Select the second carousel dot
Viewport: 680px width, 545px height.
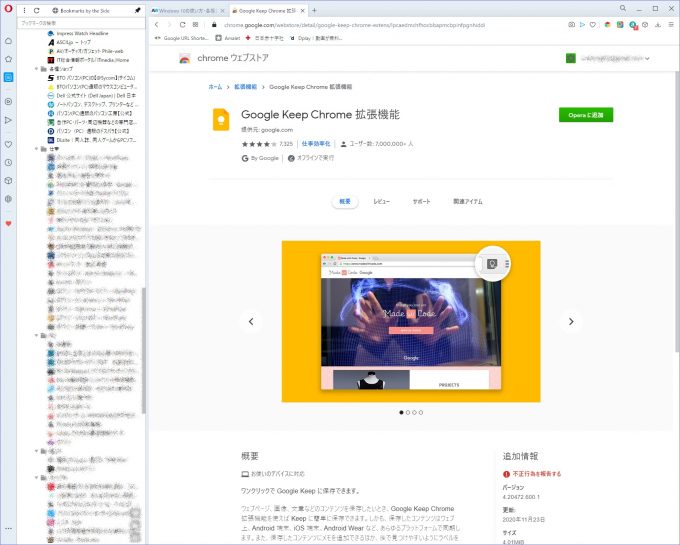[408, 413]
